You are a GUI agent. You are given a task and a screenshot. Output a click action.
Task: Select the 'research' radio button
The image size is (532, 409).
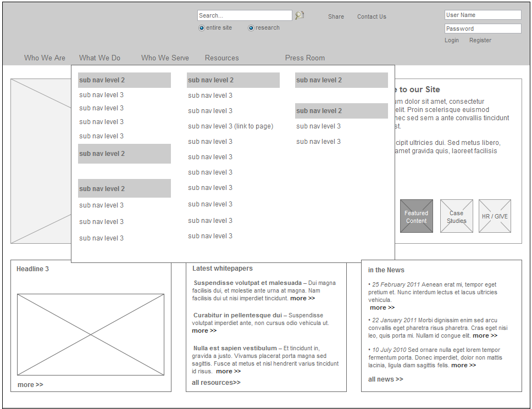pos(251,28)
